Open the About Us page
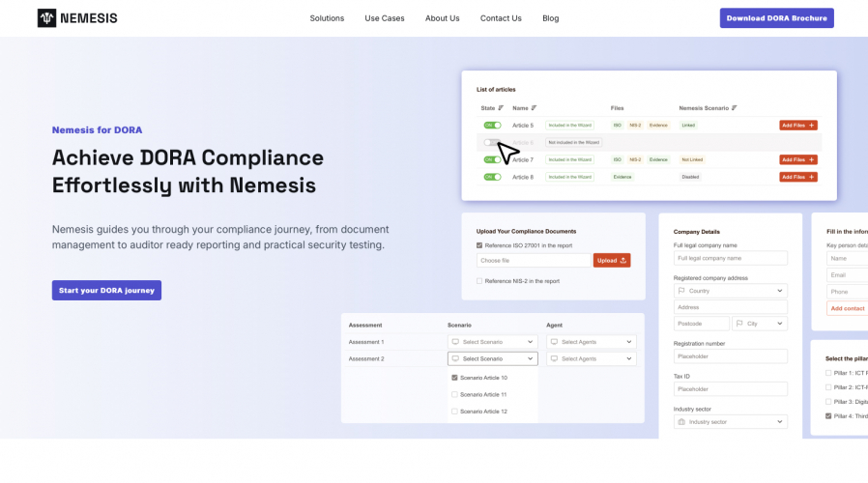 click(443, 18)
